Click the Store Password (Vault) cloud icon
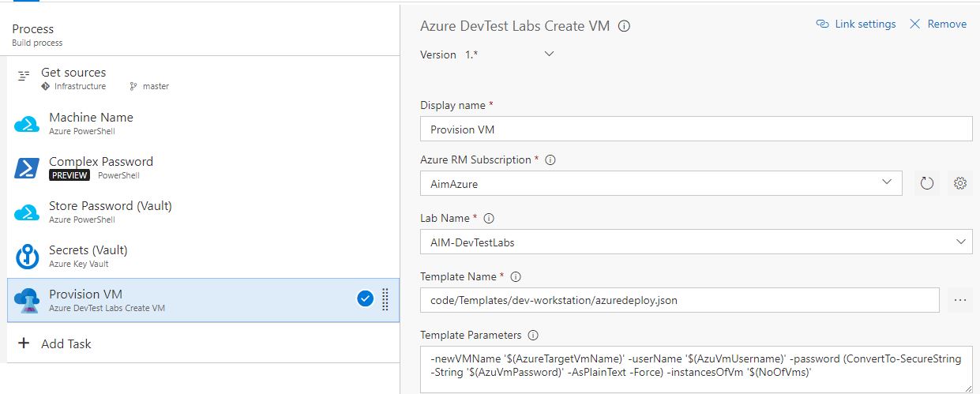 point(27,212)
